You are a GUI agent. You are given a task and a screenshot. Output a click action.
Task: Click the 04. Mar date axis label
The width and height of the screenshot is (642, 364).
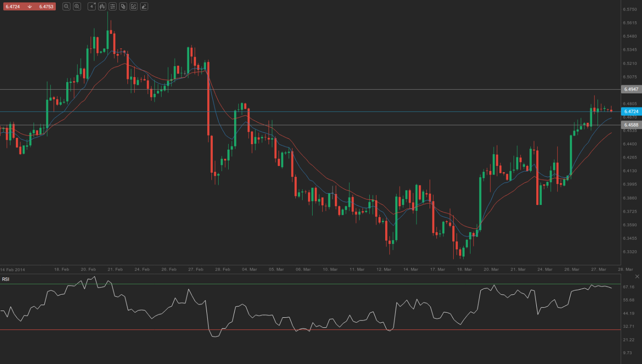pos(250,269)
